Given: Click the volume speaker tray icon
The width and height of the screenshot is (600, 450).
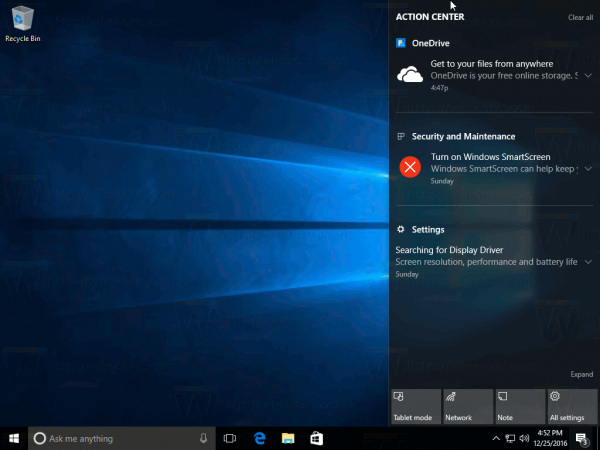Looking at the screenshot, I should coord(524,439).
